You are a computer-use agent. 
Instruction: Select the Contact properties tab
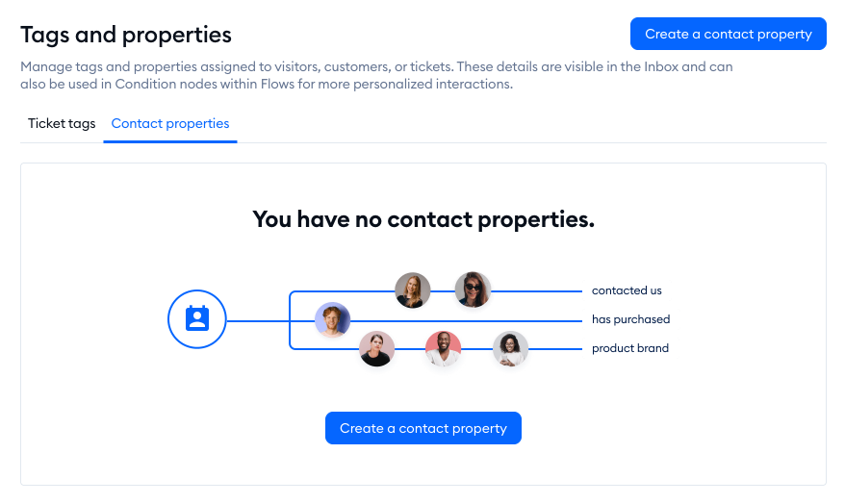tap(170, 123)
